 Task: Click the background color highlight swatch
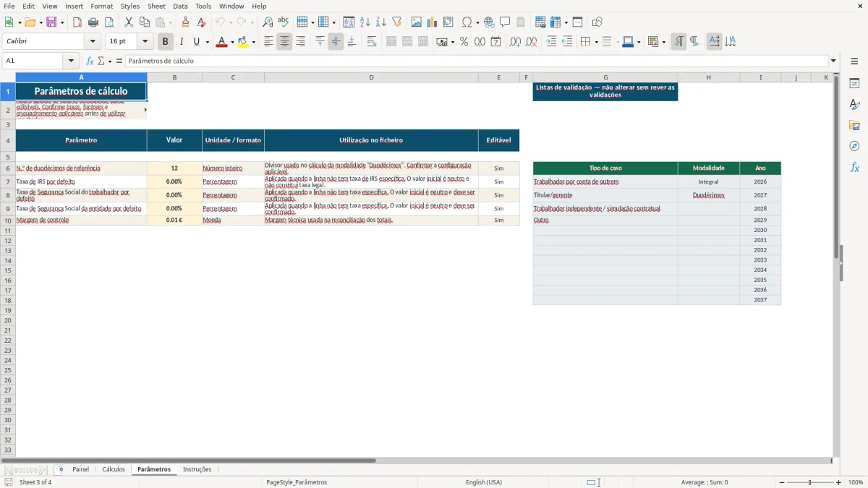(x=242, y=42)
